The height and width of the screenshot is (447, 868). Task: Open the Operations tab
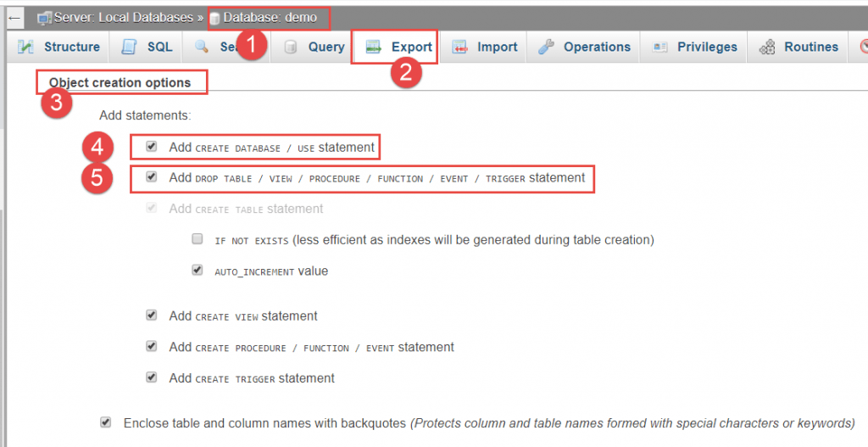click(597, 47)
